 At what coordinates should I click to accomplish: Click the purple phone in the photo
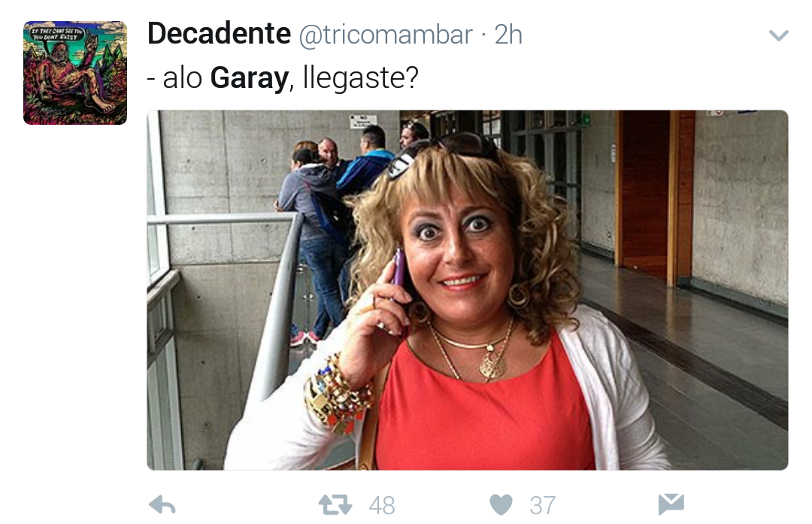tap(397, 269)
